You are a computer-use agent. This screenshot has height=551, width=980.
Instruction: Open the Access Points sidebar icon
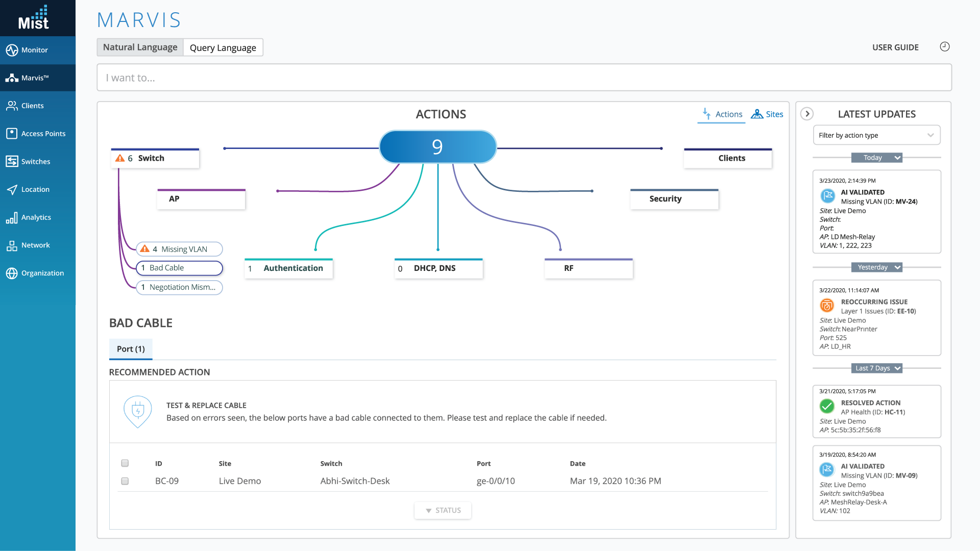12,134
